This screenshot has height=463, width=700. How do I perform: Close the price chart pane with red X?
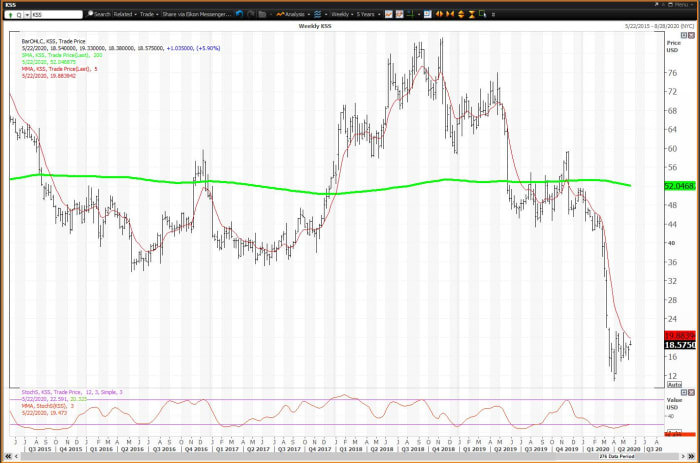click(691, 35)
